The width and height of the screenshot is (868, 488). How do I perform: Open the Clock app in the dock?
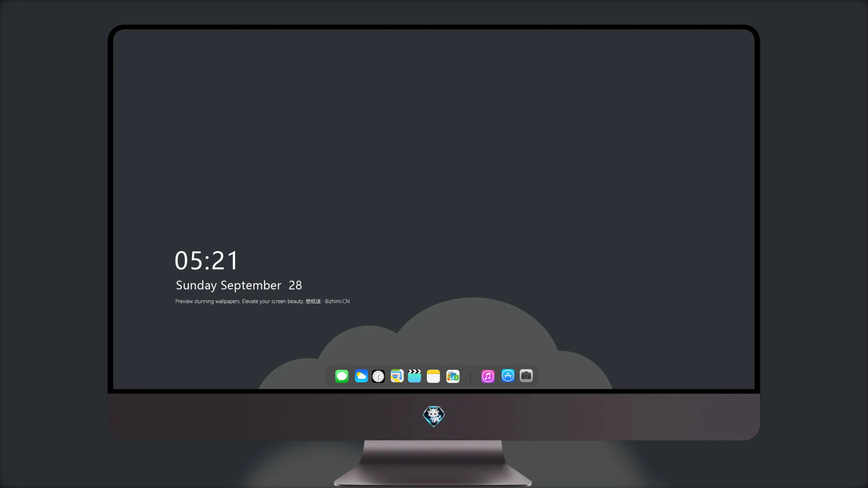coord(378,376)
